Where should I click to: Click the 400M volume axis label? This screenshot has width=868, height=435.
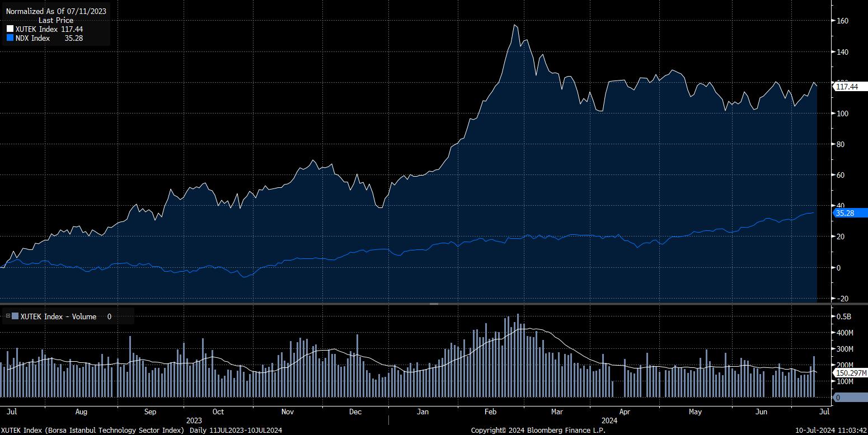845,333
